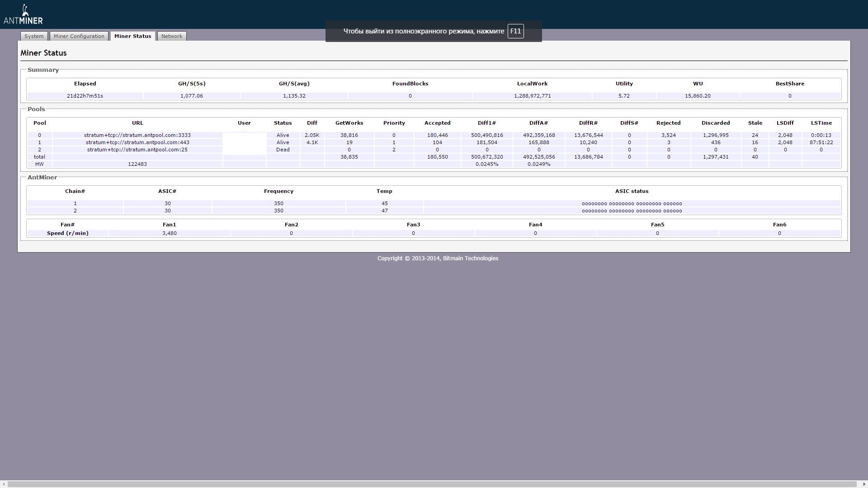868x488 pixels.
Task: Click the Dead status of pool 2
Action: click(x=283, y=150)
